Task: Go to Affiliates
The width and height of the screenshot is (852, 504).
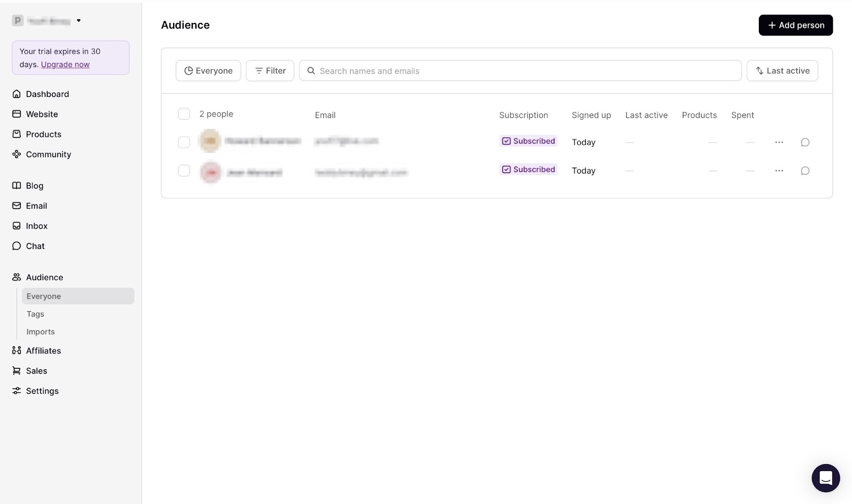Action: [37, 351]
